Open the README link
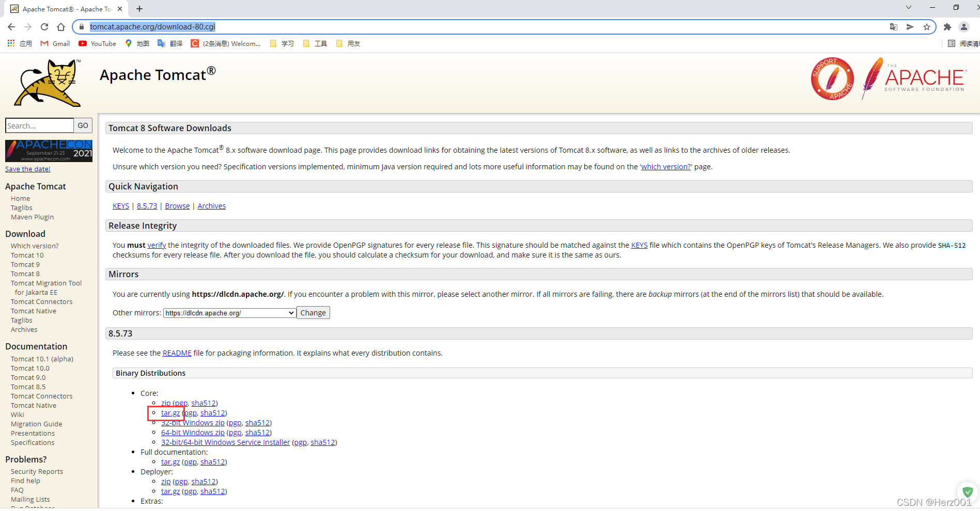 tap(177, 353)
